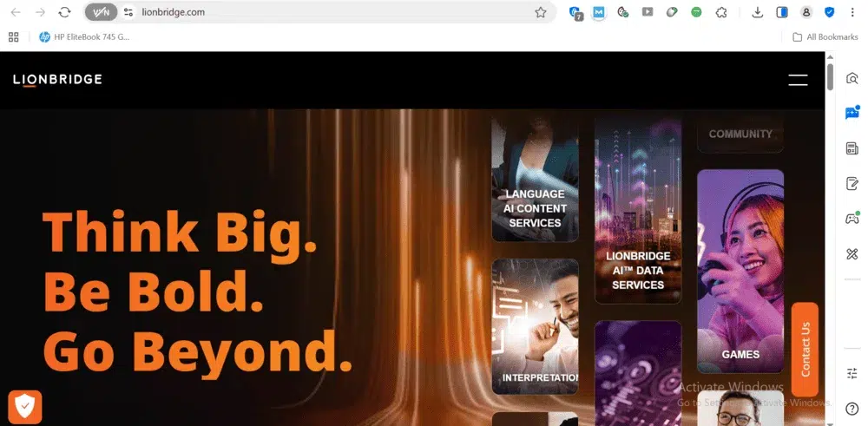Reload the lionbridge.com page

coord(65,12)
